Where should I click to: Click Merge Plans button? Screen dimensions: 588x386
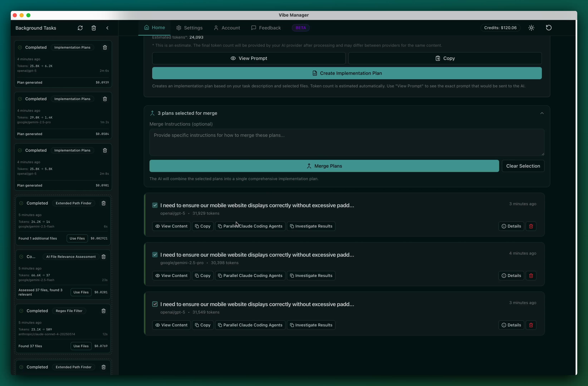click(x=324, y=166)
